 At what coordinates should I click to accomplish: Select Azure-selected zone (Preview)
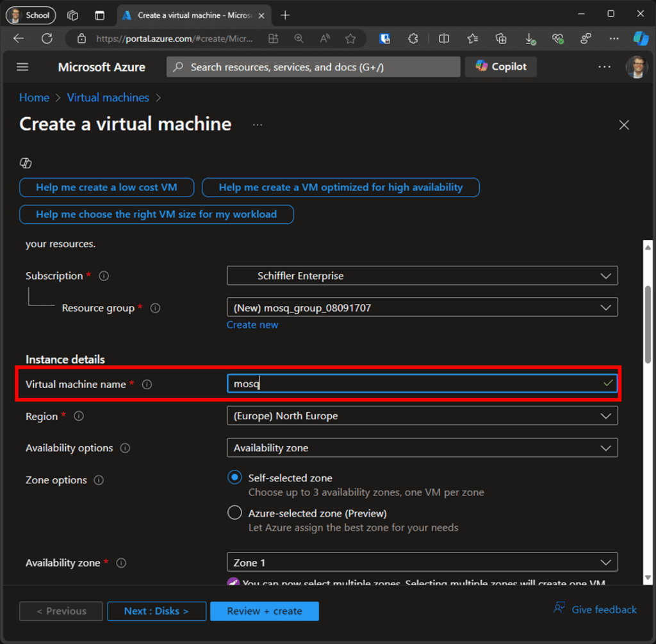tap(234, 512)
